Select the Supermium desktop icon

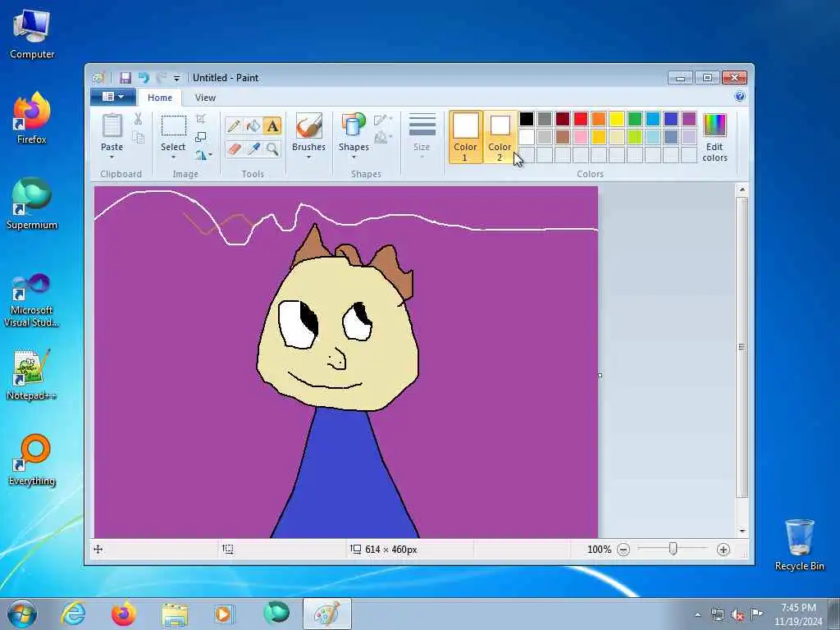click(x=32, y=203)
